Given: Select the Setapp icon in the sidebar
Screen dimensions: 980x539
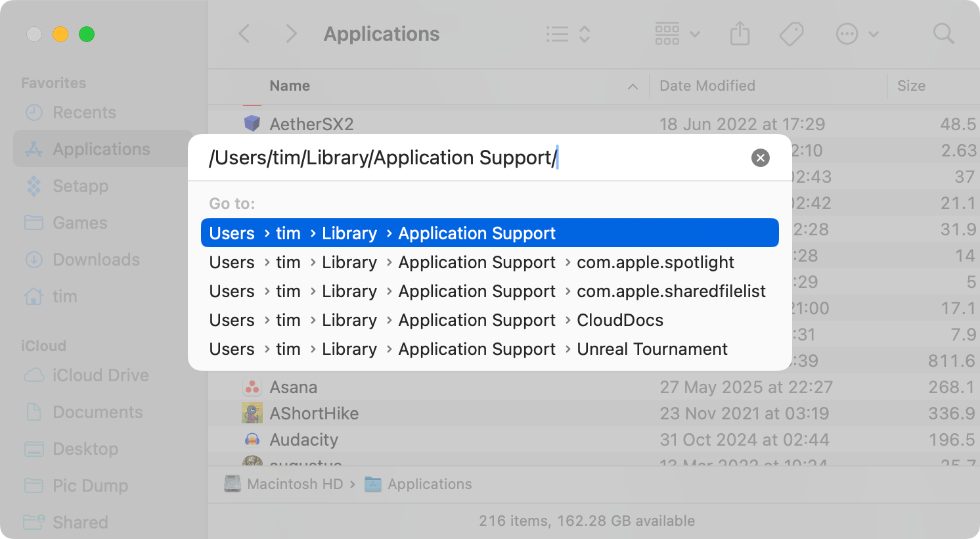Looking at the screenshot, I should 34,186.
